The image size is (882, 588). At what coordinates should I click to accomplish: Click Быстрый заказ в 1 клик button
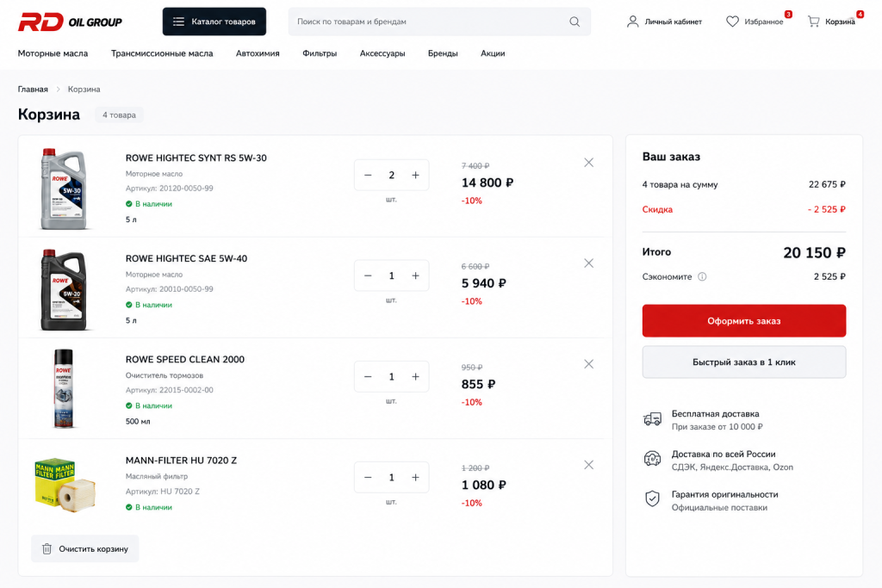(x=743, y=362)
